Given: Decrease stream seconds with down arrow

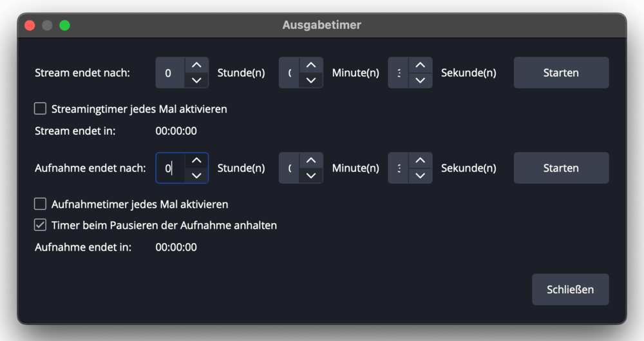Looking at the screenshot, I should [x=420, y=81].
